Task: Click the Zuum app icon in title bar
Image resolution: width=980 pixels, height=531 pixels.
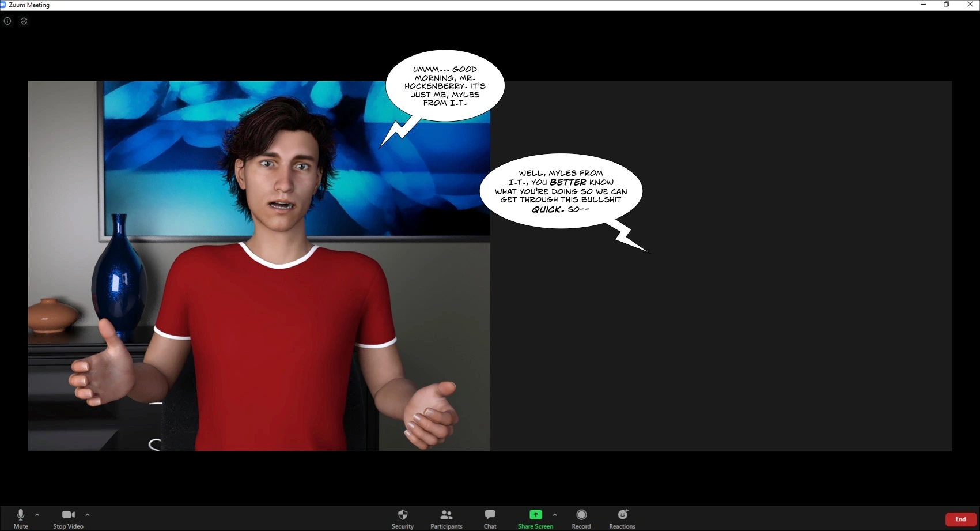Action: coord(3,5)
